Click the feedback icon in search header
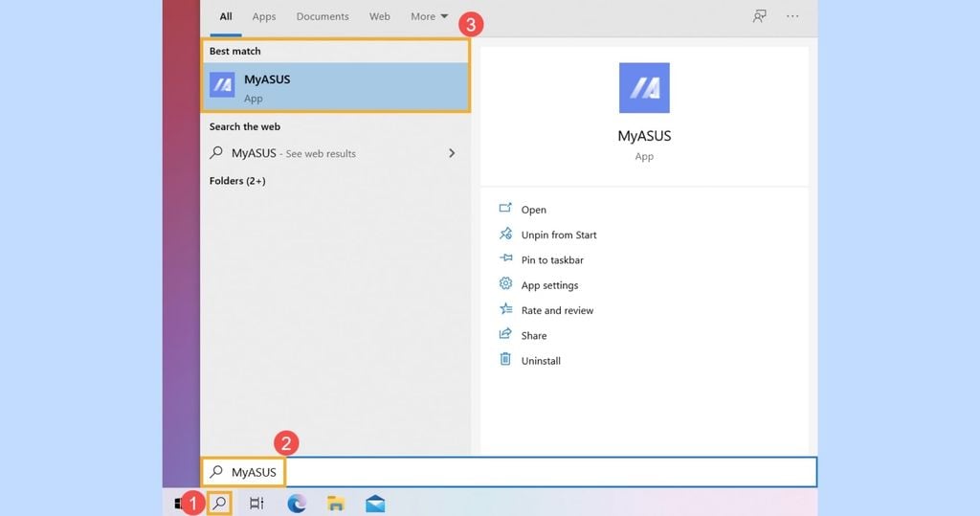Viewport: 980px width, 516px height. point(759,16)
